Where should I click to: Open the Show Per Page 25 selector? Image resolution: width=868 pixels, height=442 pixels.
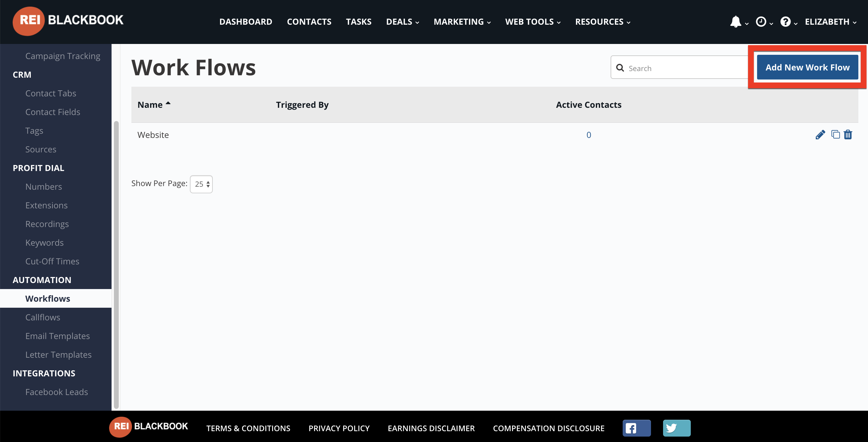[x=201, y=184]
